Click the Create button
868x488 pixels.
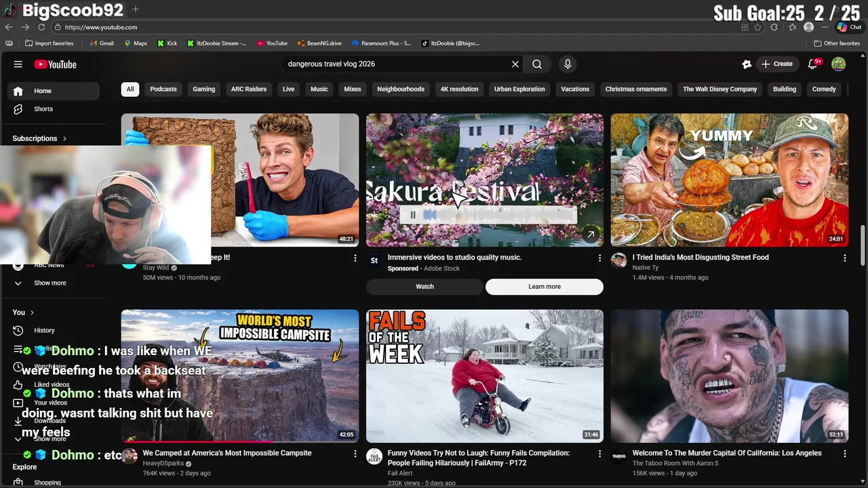[777, 64]
